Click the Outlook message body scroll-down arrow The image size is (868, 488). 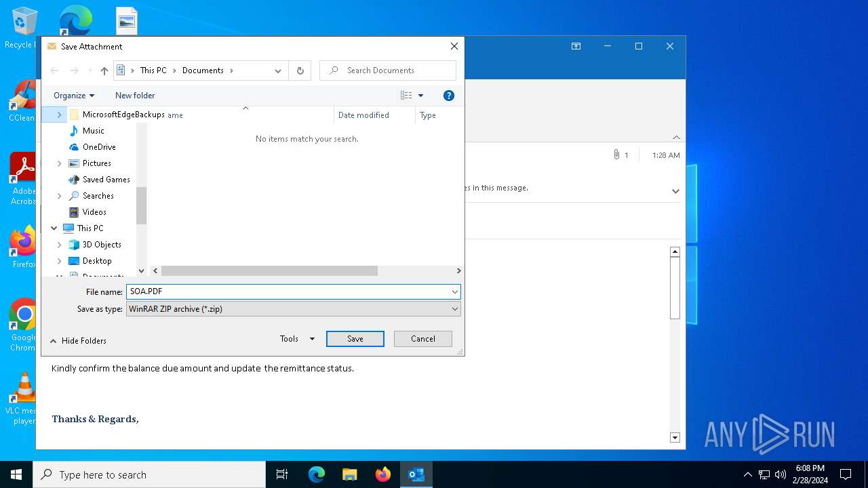coord(675,437)
